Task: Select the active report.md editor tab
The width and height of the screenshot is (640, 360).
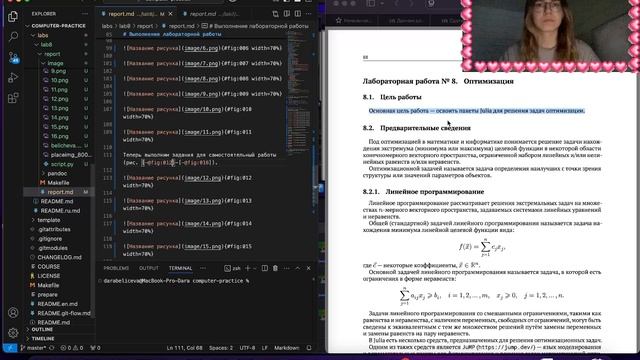Action: (137, 14)
